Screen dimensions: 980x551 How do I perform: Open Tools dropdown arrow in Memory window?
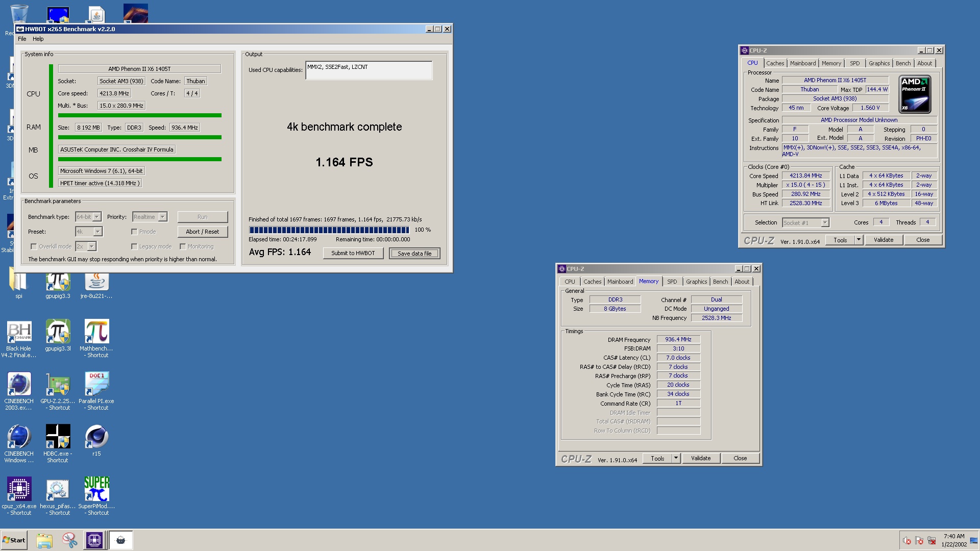(676, 458)
